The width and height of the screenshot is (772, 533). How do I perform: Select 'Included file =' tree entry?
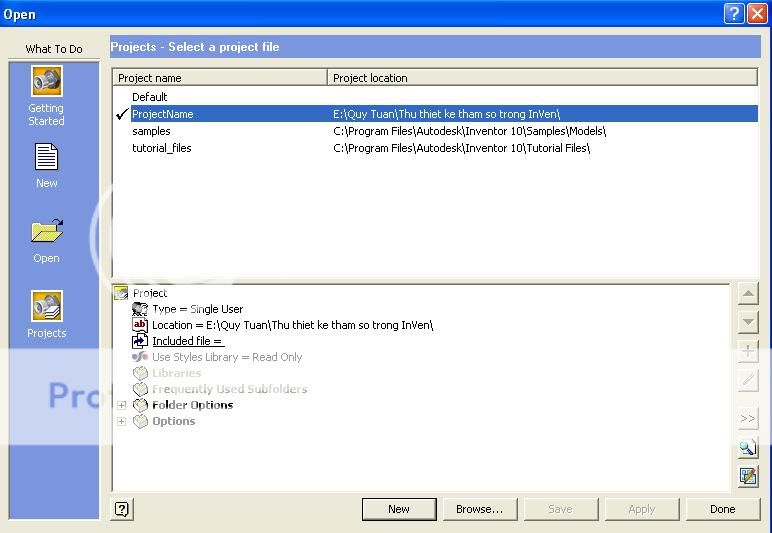pyautogui.click(x=188, y=341)
